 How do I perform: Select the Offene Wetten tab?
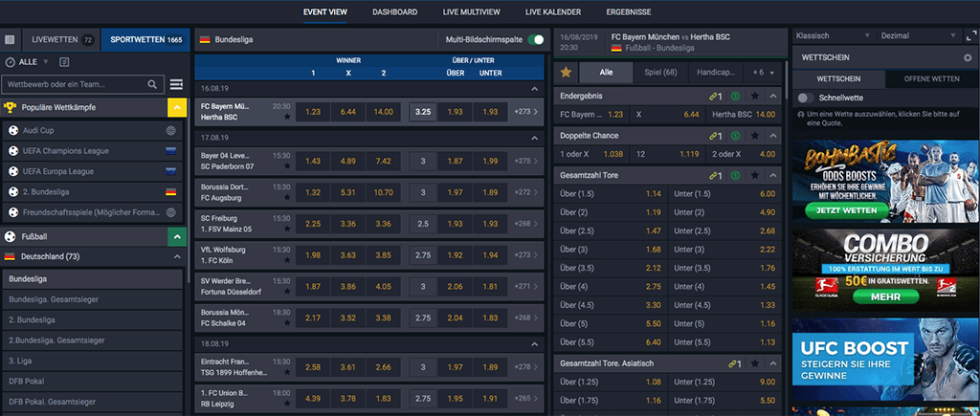932,78
